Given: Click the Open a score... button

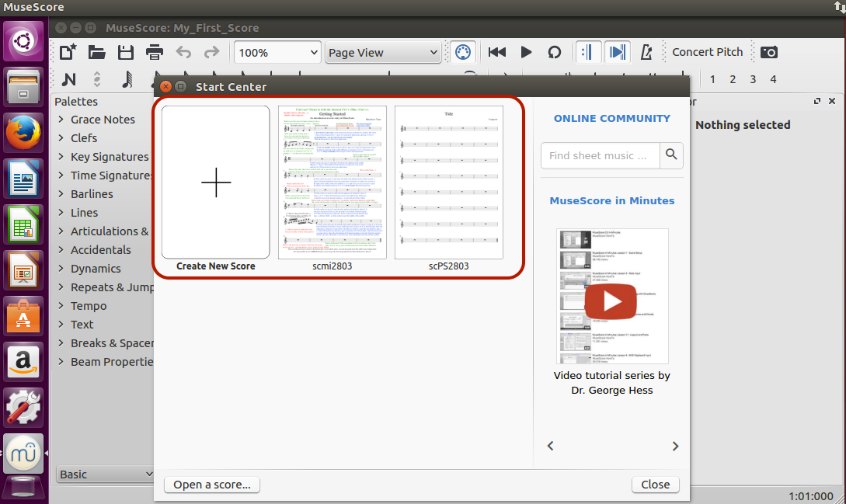Looking at the screenshot, I should click(x=211, y=485).
